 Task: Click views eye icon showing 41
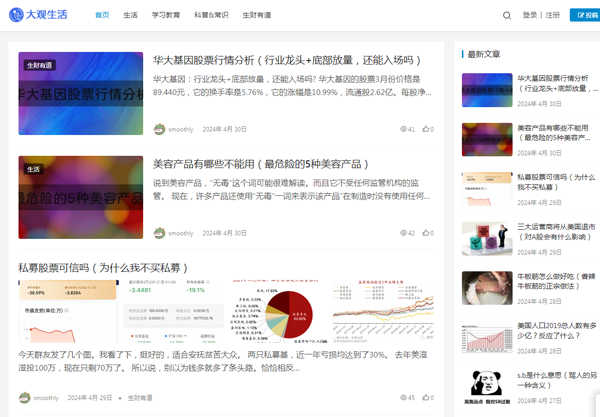(x=403, y=129)
